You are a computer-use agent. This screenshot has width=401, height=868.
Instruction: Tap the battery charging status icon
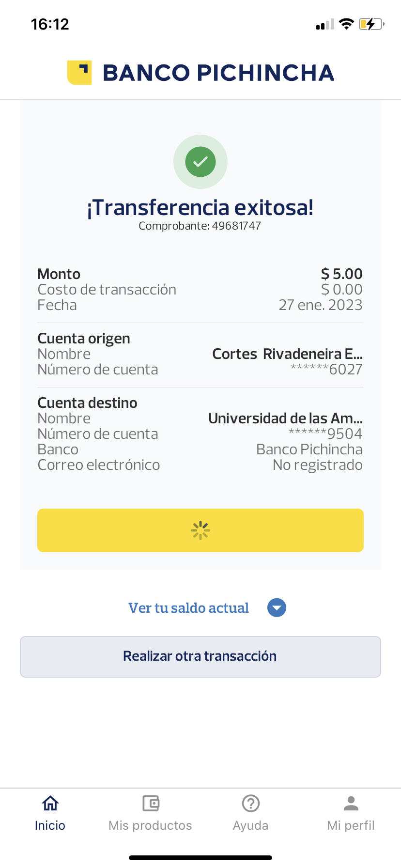tap(371, 24)
